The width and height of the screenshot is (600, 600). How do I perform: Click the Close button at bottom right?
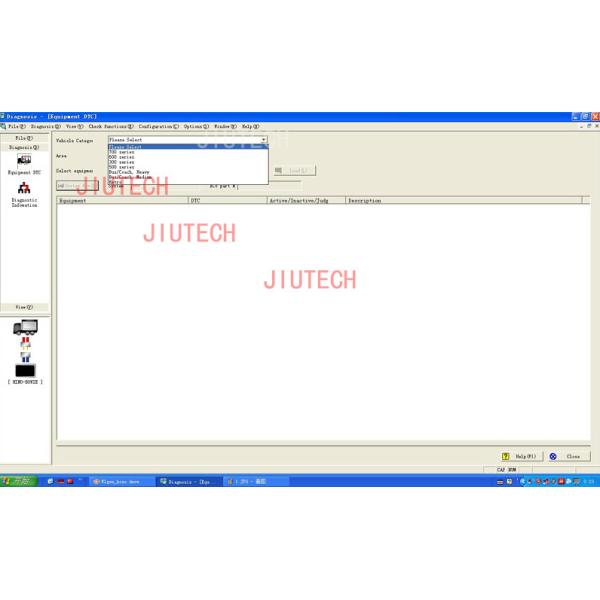pyautogui.click(x=566, y=456)
